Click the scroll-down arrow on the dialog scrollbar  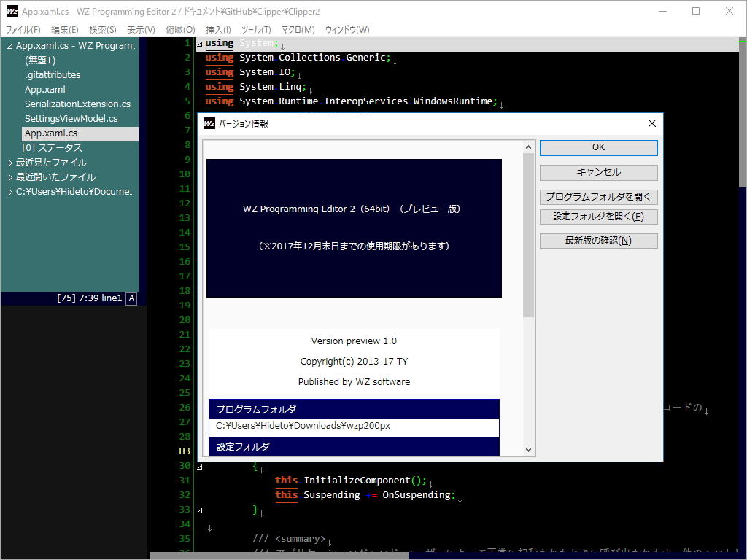click(x=529, y=449)
